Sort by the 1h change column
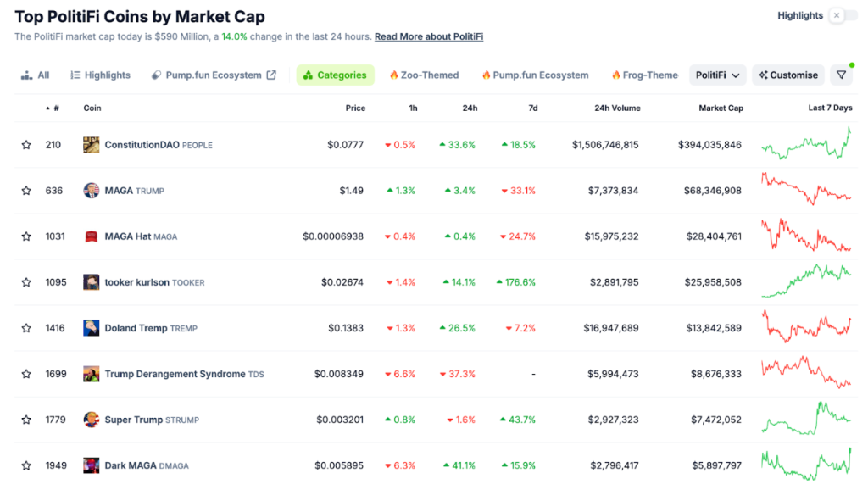Viewport: 868px width, 484px height. [x=413, y=108]
